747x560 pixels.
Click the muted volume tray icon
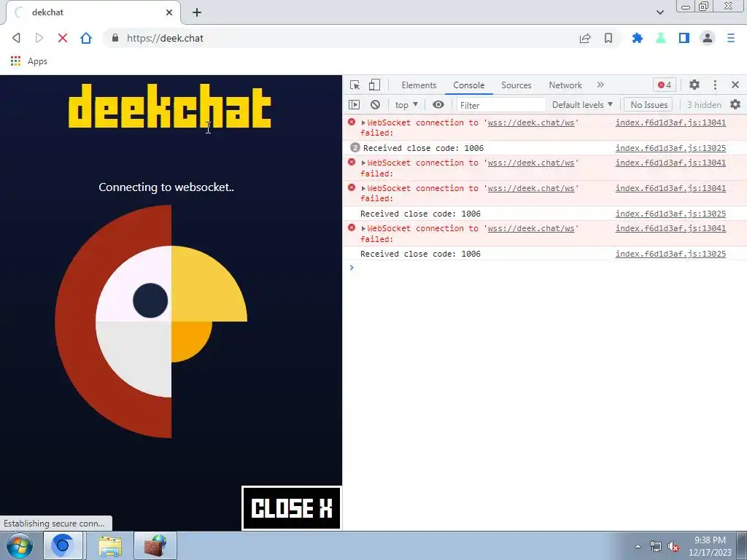pyautogui.click(x=673, y=546)
